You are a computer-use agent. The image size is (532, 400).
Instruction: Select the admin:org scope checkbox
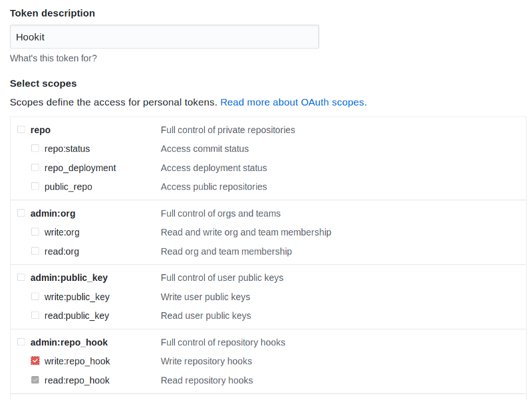tap(21, 213)
